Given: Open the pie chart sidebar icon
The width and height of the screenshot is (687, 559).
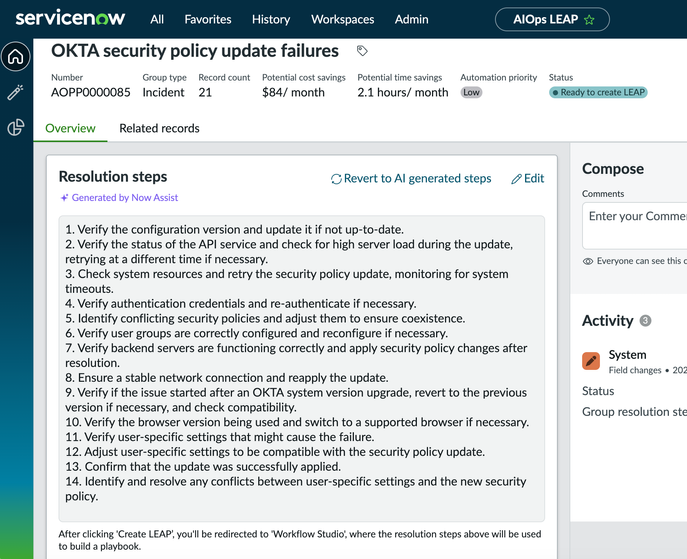Looking at the screenshot, I should [16, 127].
